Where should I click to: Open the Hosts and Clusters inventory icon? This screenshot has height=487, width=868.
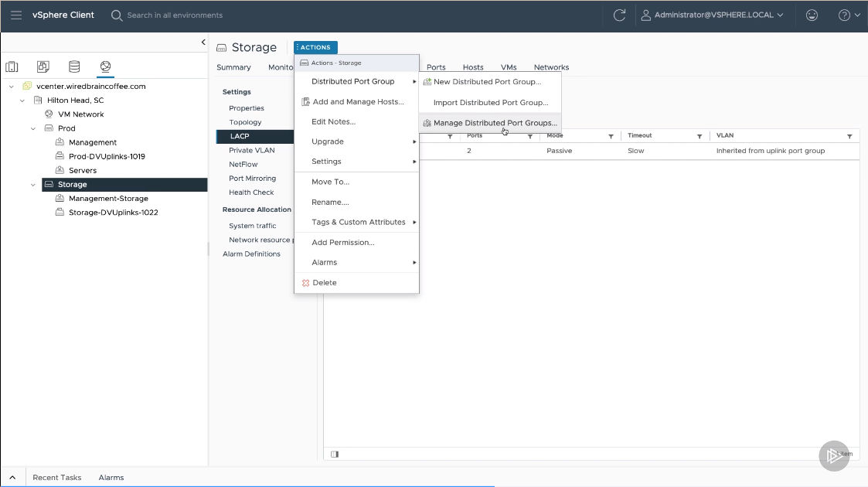(12, 66)
